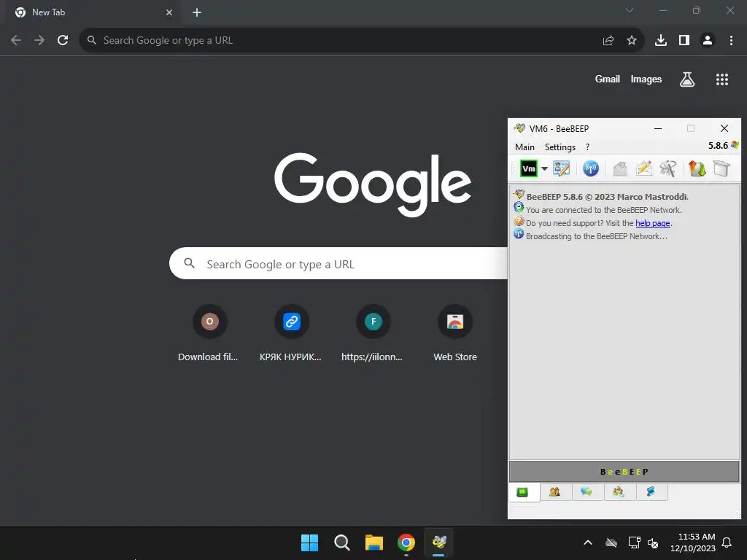Open network icon in system tray
This screenshot has width=747, height=560.
634,542
